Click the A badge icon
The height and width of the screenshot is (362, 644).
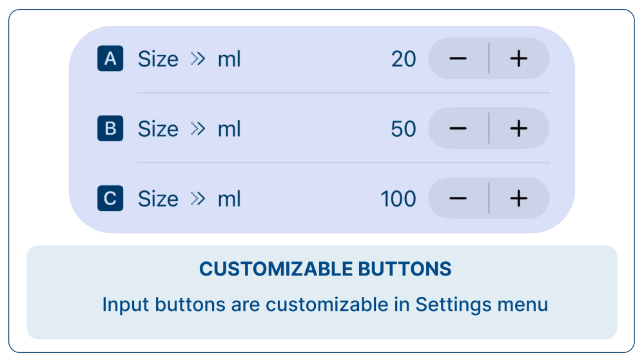110,59
